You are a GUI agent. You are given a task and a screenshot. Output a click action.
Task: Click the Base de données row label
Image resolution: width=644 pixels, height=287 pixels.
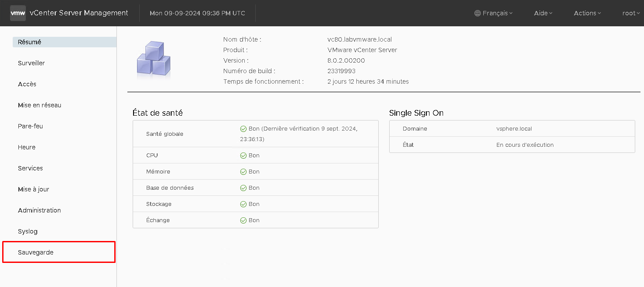tap(170, 188)
